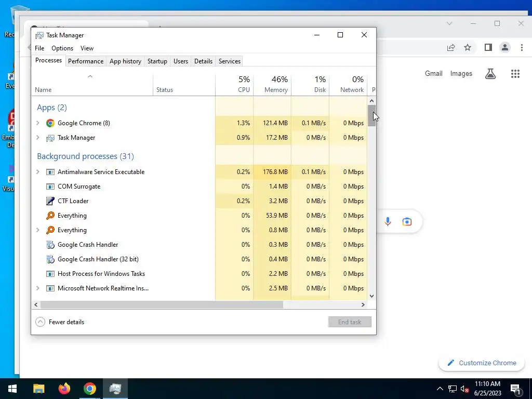Switch to Chrome via the taskbar icon

point(90,389)
